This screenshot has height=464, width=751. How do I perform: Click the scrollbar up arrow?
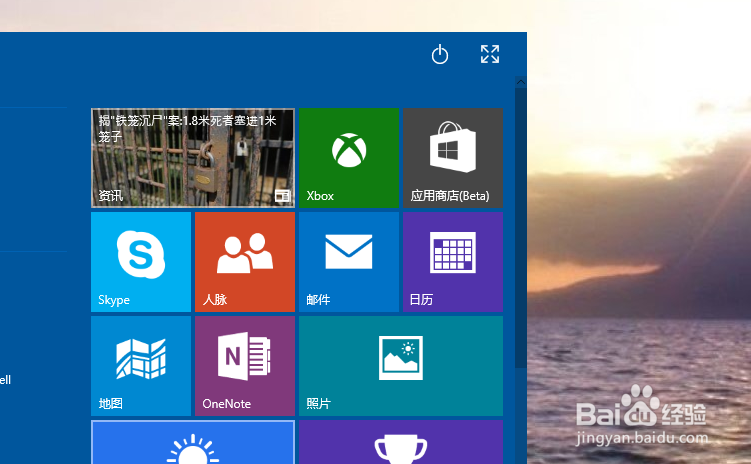[x=521, y=82]
